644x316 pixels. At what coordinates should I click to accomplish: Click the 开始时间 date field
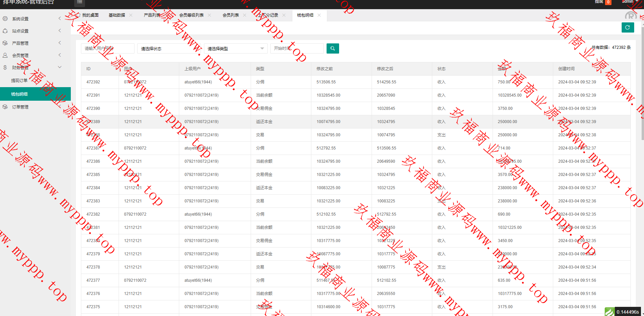297,48
